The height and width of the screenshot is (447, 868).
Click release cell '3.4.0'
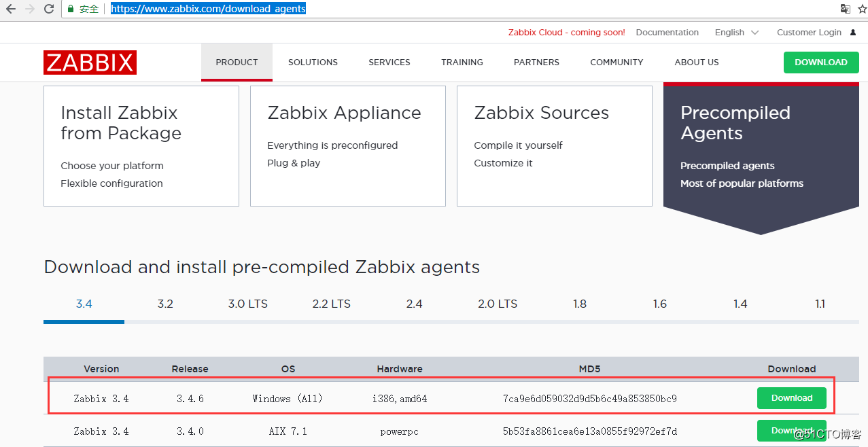pos(190,431)
